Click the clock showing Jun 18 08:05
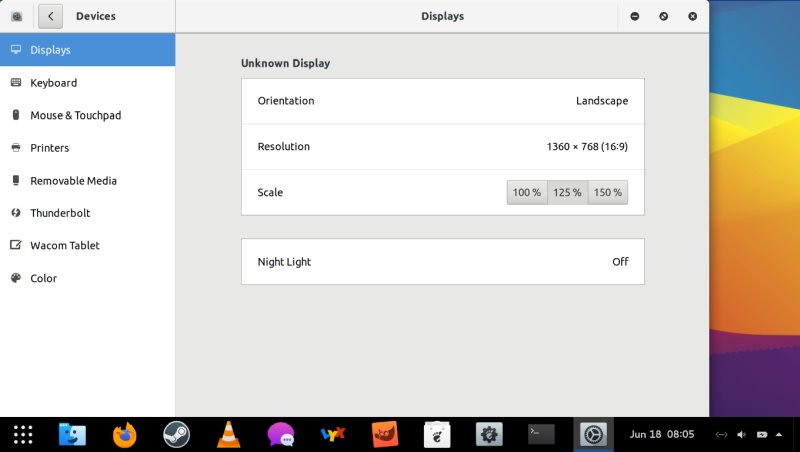This screenshot has height=452, width=800. coord(661,434)
